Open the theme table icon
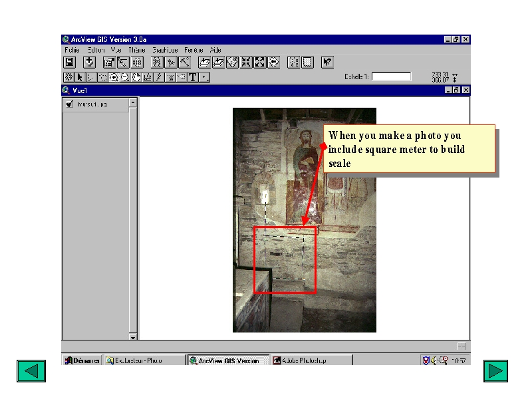 tap(137, 62)
